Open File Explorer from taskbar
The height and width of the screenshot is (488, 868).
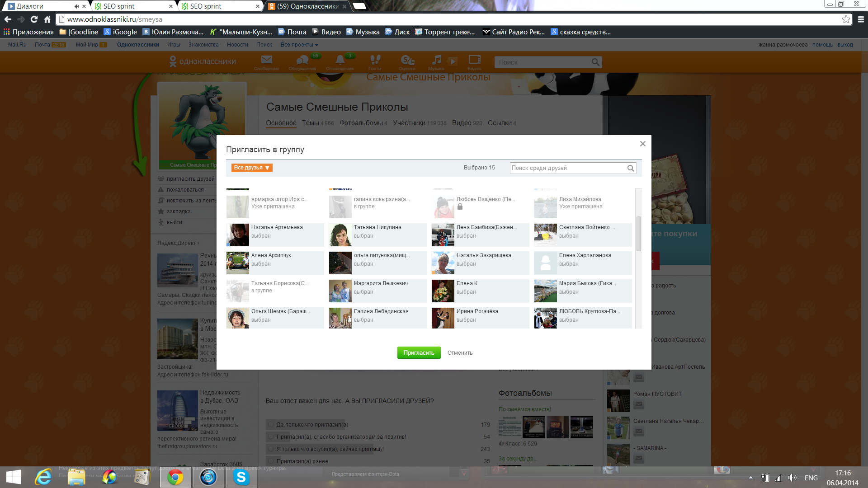click(x=76, y=477)
